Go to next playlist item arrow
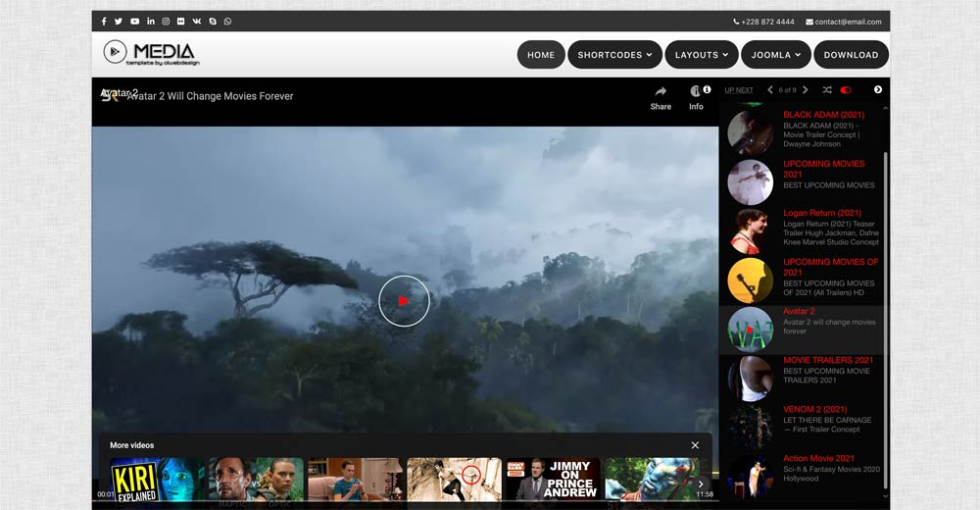This screenshot has height=510, width=980. [805, 90]
